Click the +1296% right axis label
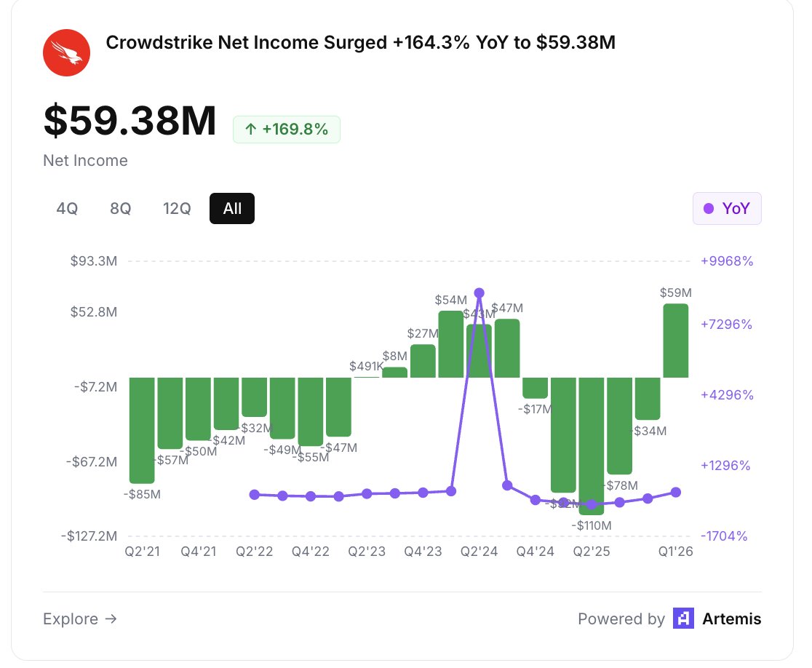This screenshot has height=668, width=812. point(725,465)
